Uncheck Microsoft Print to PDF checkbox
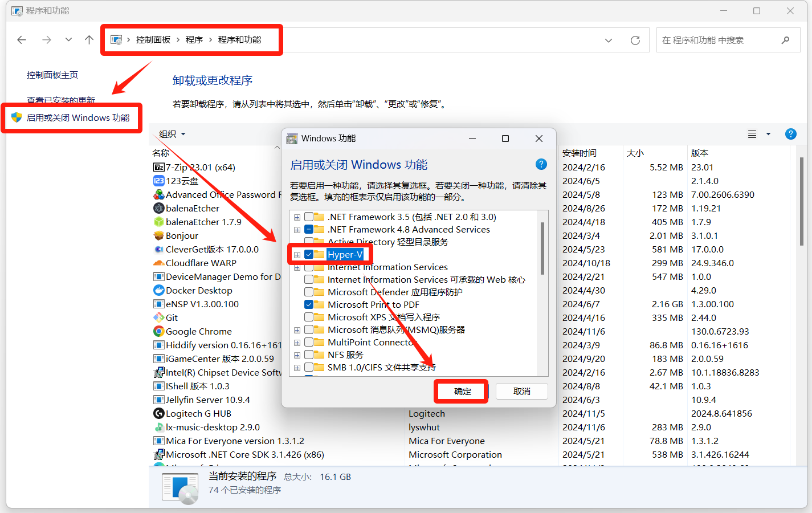The width and height of the screenshot is (812, 513). 309,305
